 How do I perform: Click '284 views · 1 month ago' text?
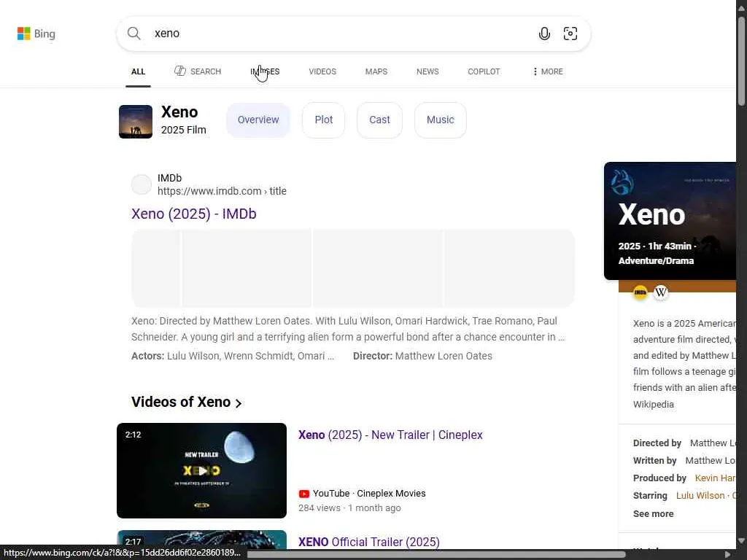point(349,508)
